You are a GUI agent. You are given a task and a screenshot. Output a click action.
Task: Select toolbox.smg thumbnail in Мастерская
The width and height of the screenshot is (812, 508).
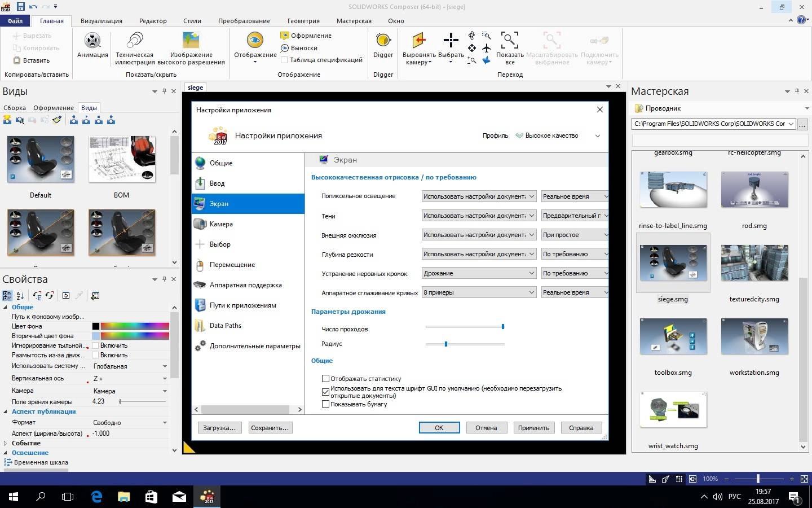pyautogui.click(x=673, y=336)
